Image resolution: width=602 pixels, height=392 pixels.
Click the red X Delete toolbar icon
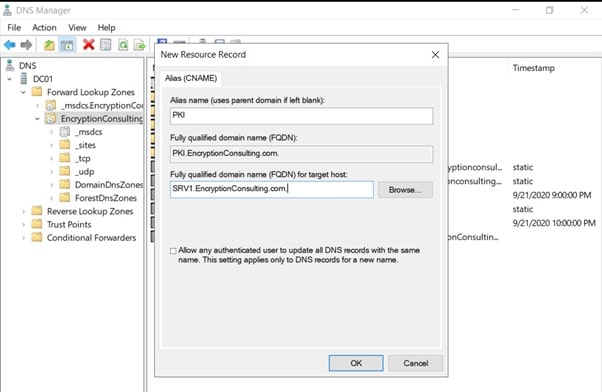(89, 45)
